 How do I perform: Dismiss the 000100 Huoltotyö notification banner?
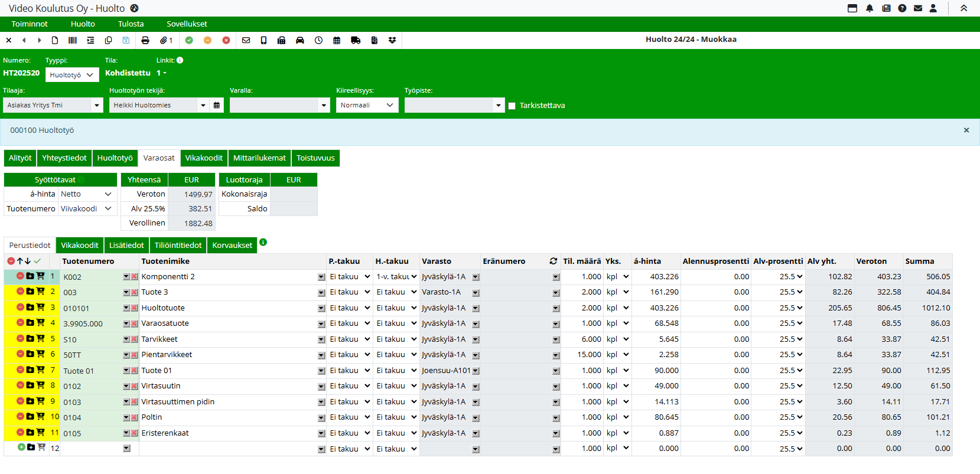click(x=966, y=130)
